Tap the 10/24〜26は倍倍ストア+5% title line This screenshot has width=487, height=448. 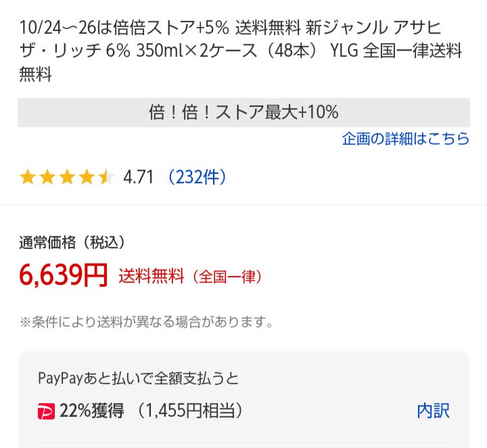[124, 27]
